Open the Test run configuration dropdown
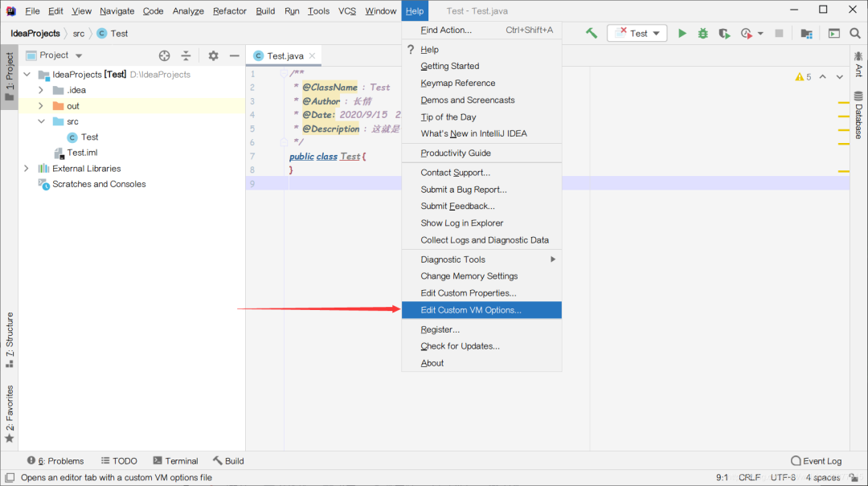The width and height of the screenshot is (868, 486). pos(637,33)
